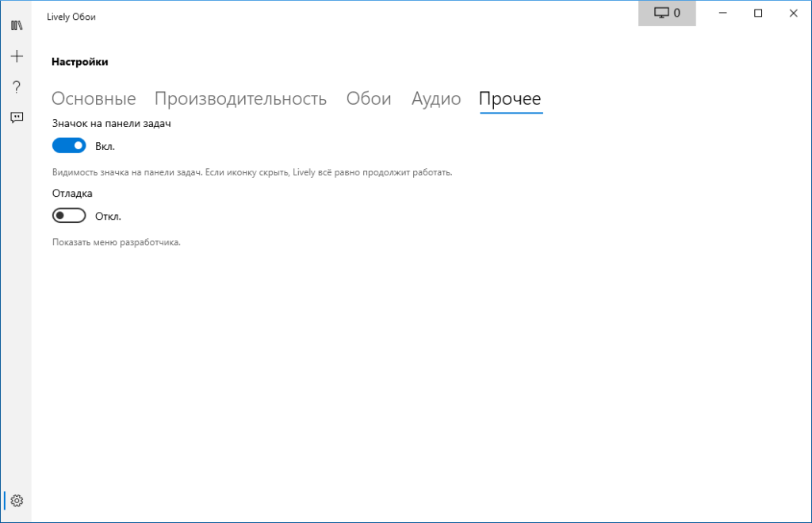Click the Прочее tab

pyautogui.click(x=510, y=98)
